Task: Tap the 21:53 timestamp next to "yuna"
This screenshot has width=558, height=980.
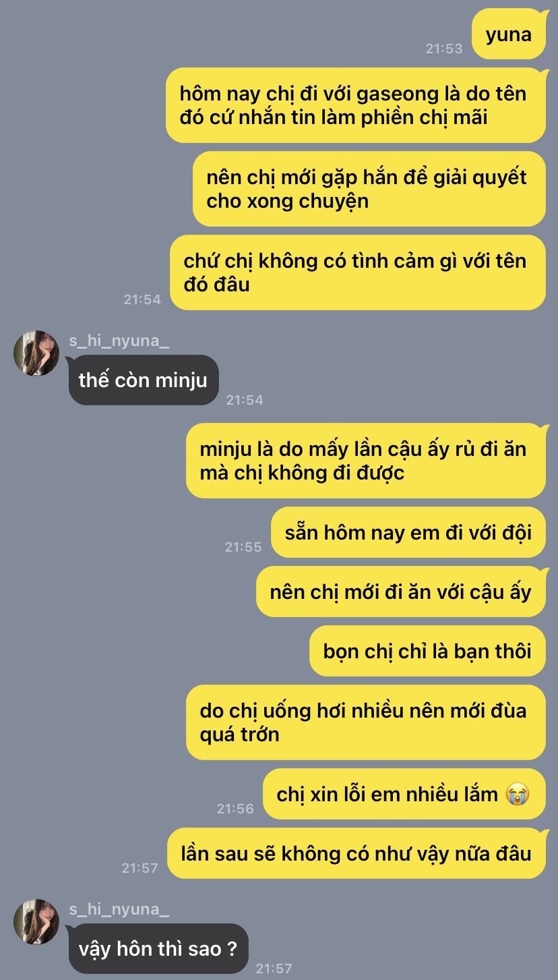Action: click(x=444, y=49)
